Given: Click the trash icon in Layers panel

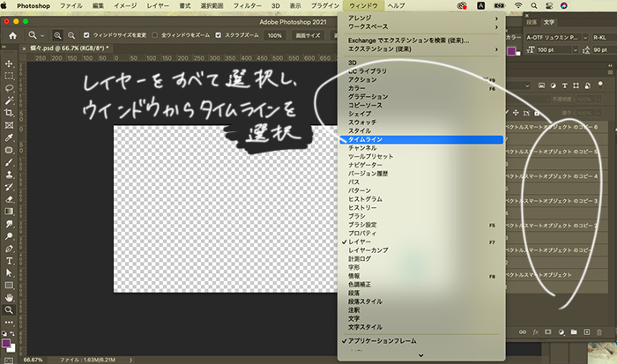Looking at the screenshot, I should point(598,332).
